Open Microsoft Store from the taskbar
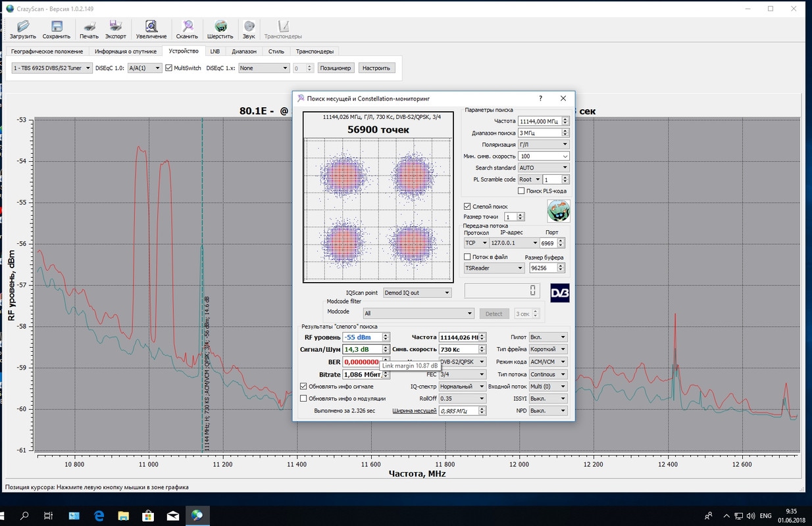The height and width of the screenshot is (526, 812). (x=148, y=515)
